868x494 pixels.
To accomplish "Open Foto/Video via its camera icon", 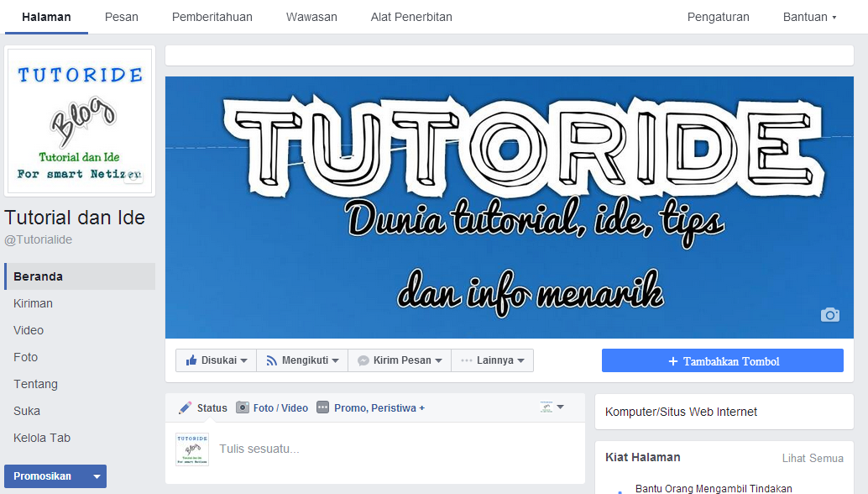I will click(x=243, y=407).
